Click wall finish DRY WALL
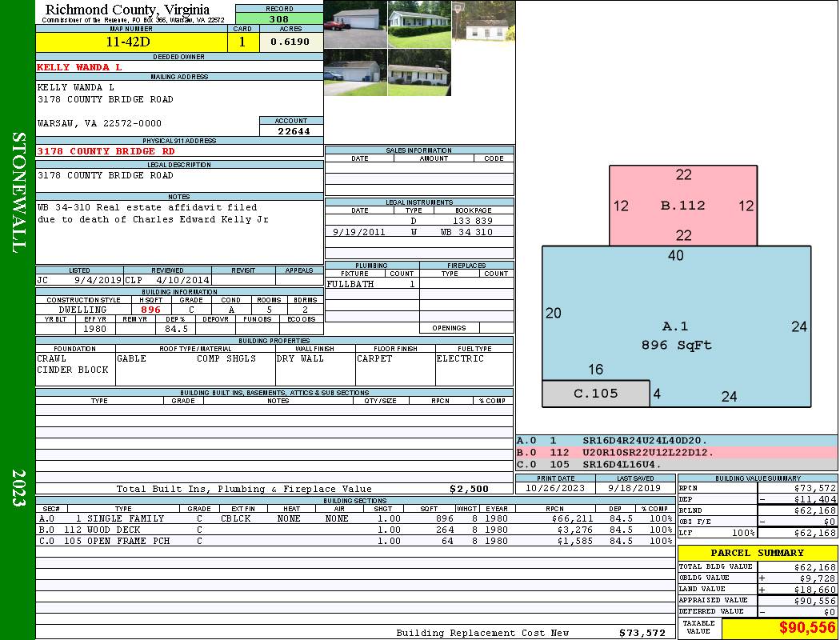The width and height of the screenshot is (840, 640). (x=300, y=358)
